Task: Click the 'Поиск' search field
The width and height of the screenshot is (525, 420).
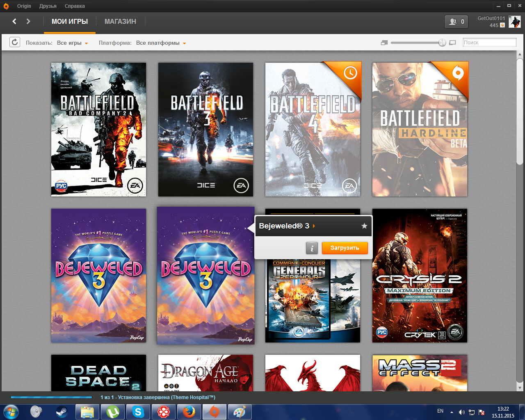Action: click(489, 43)
